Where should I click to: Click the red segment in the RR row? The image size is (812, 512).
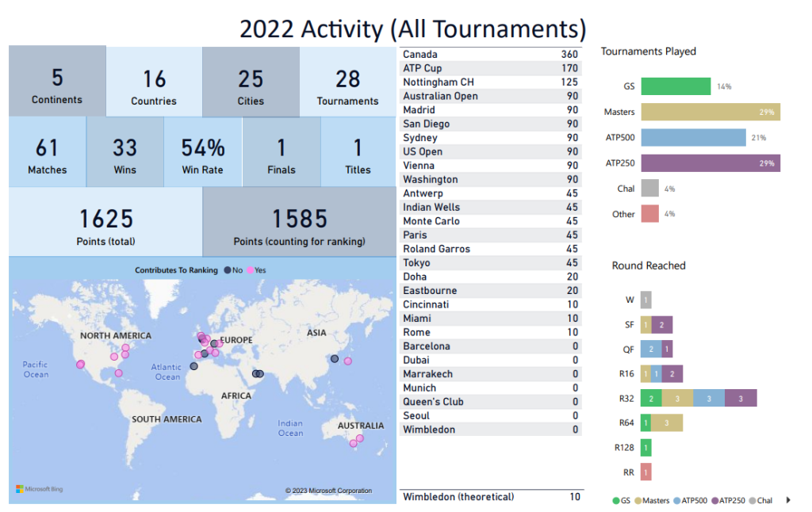click(645, 472)
